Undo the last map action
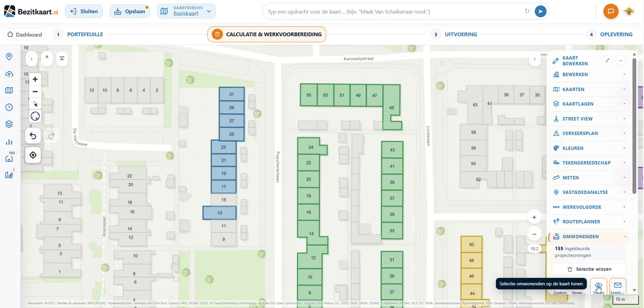The width and height of the screenshot is (644, 308). (33, 136)
